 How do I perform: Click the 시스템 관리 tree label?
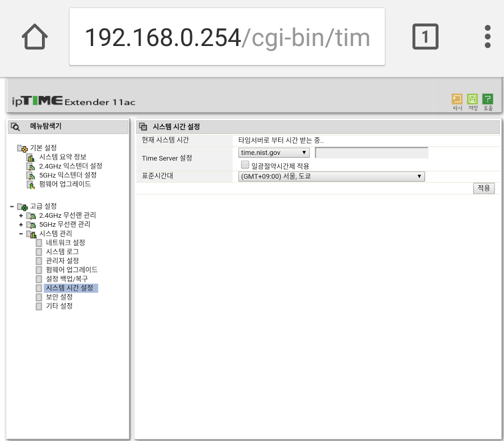55,233
